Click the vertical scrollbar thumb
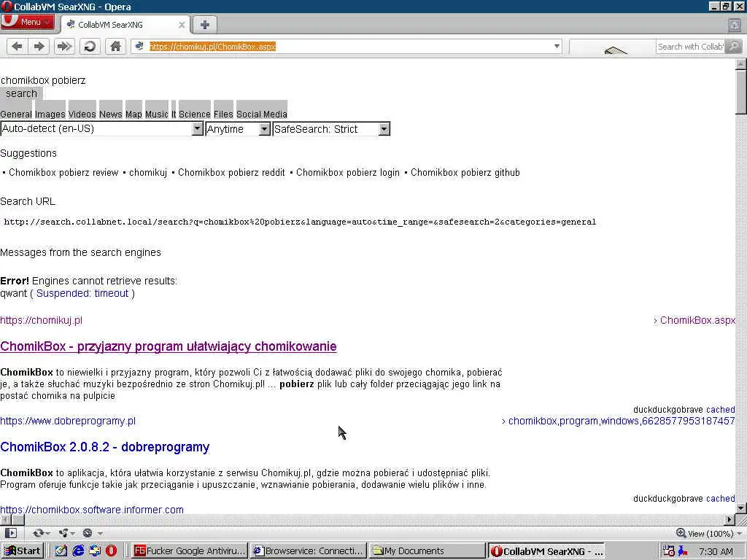747x560 pixels. tap(741, 91)
